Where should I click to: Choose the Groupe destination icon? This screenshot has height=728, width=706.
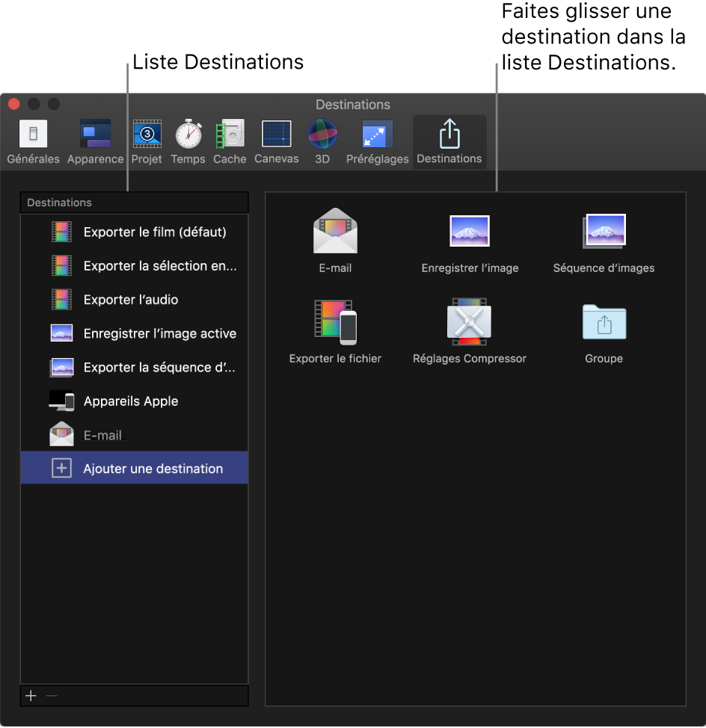click(x=604, y=322)
